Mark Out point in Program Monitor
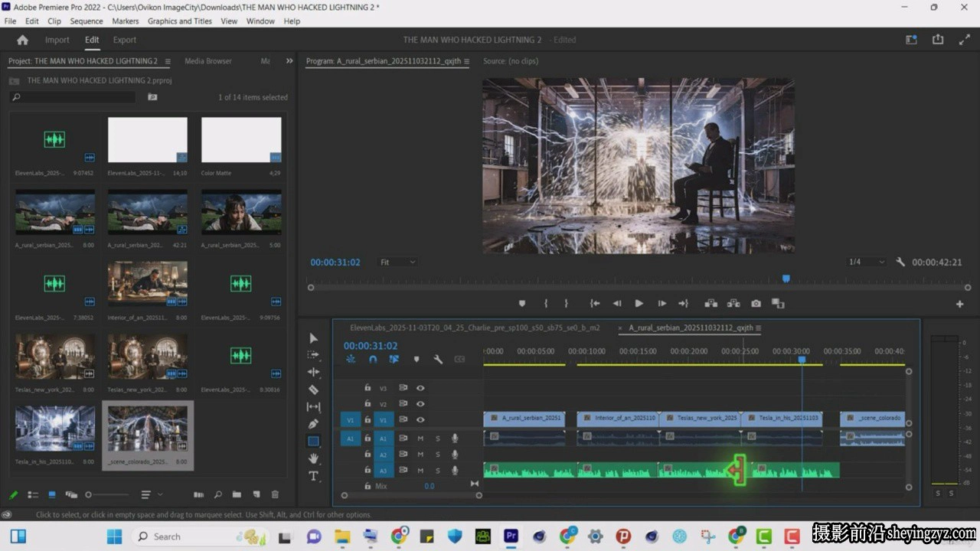980x551 pixels. [x=567, y=304]
